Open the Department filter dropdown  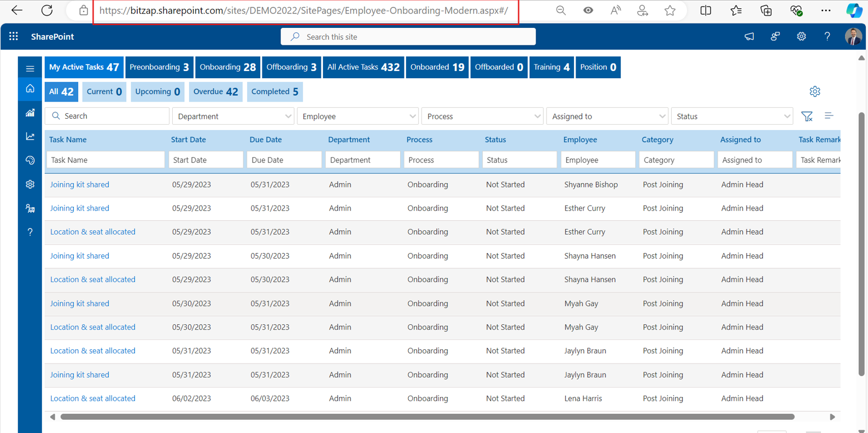pos(233,116)
